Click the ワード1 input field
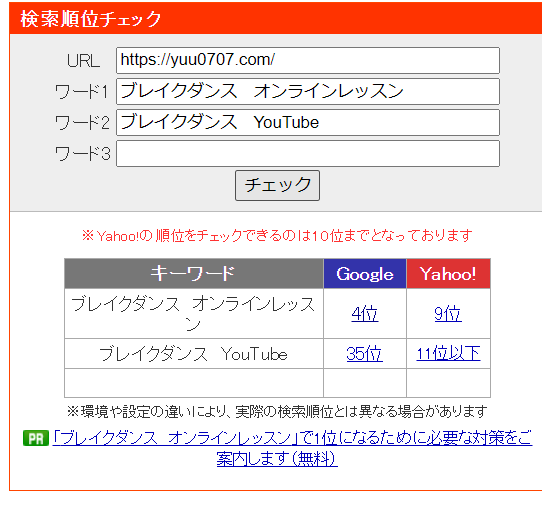The height and width of the screenshot is (509, 542). pos(308,92)
